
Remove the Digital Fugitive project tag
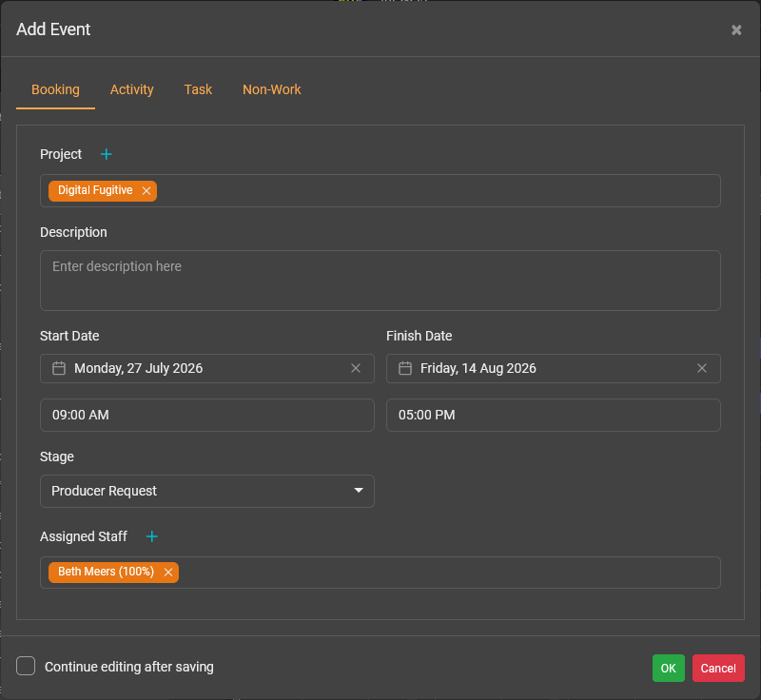[x=146, y=191]
